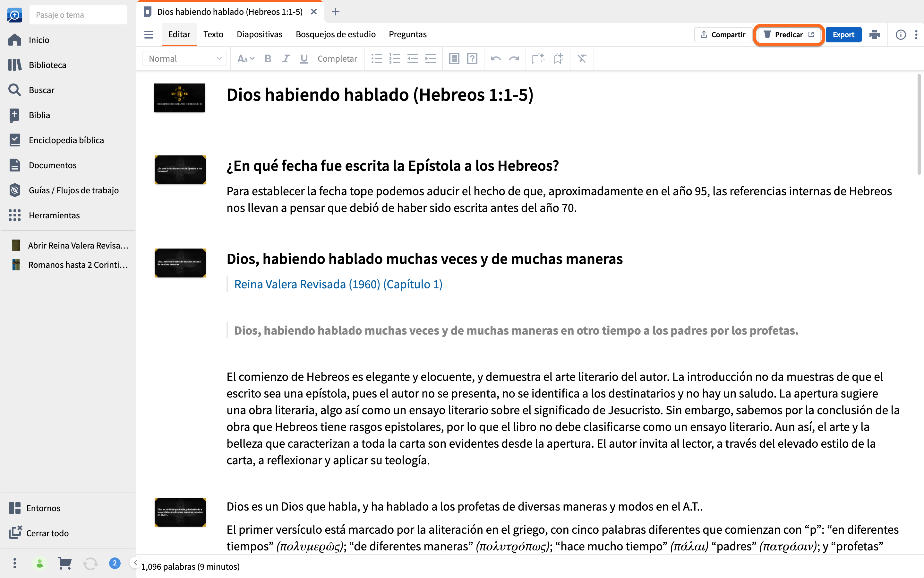The image size is (924, 578).
Task: Switch to the Editar tab
Action: click(179, 34)
